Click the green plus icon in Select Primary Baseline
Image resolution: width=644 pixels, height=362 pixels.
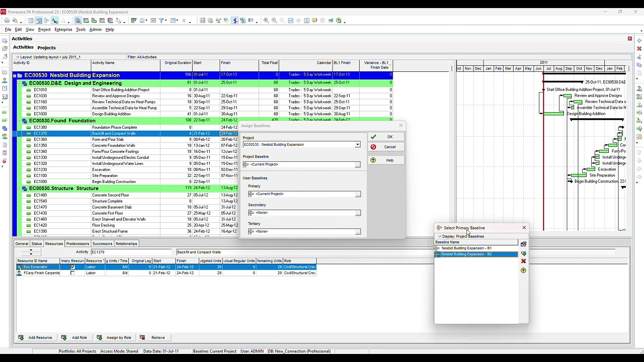click(x=523, y=254)
